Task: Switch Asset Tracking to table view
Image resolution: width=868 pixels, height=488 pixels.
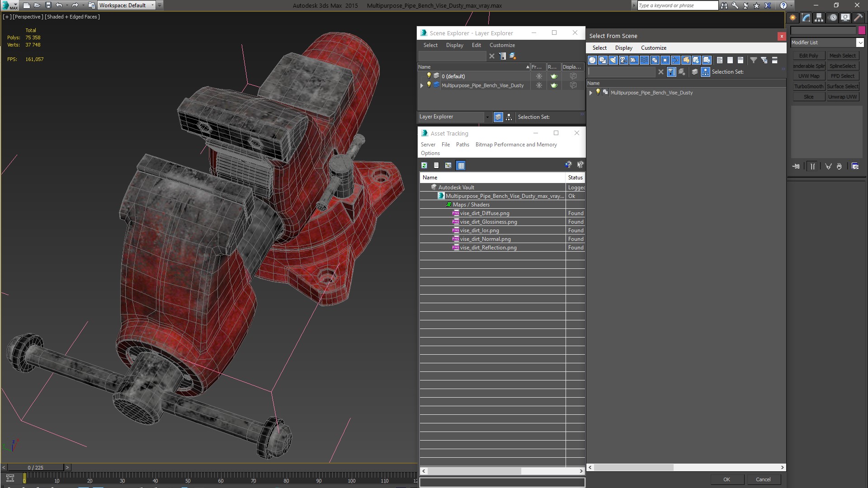Action: point(461,165)
